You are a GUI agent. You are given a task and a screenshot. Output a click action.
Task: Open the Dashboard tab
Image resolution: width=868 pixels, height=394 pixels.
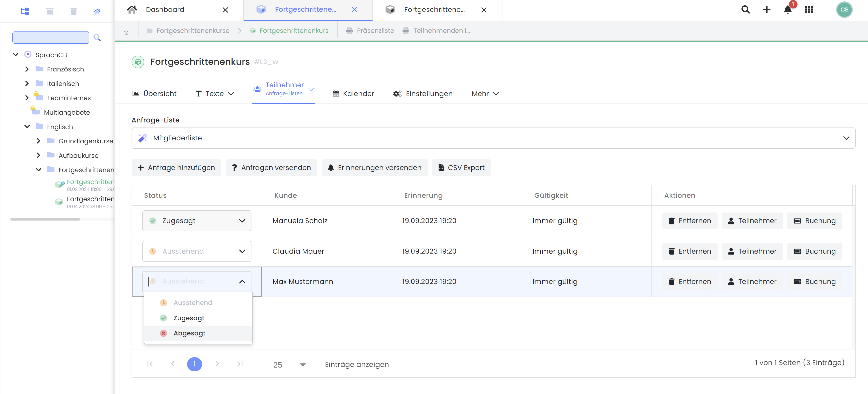[x=165, y=10]
